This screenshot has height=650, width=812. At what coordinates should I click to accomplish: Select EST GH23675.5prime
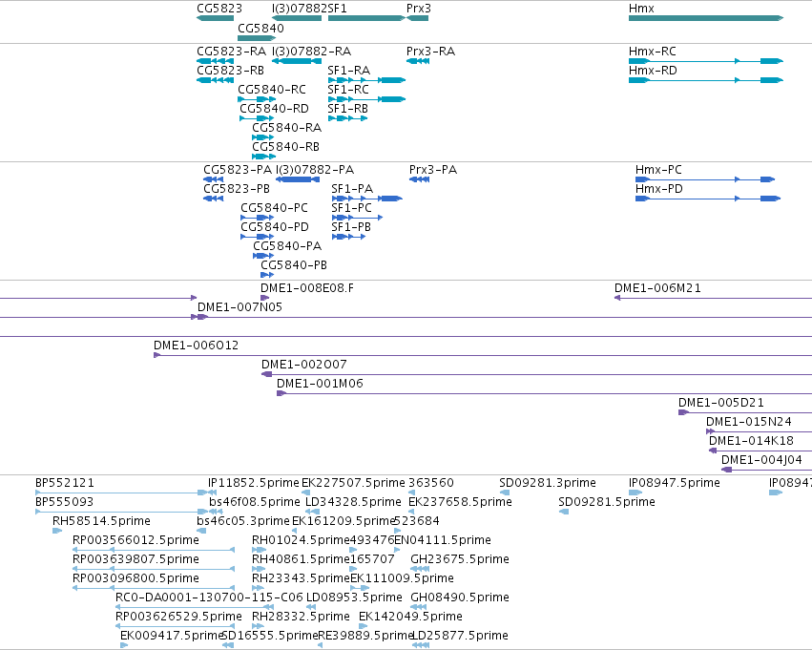click(420, 569)
